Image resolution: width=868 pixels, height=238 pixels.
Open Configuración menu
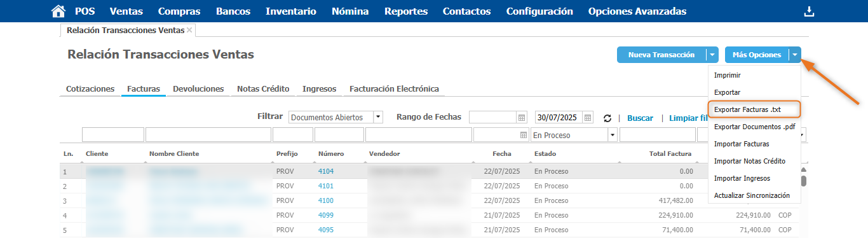pyautogui.click(x=539, y=11)
